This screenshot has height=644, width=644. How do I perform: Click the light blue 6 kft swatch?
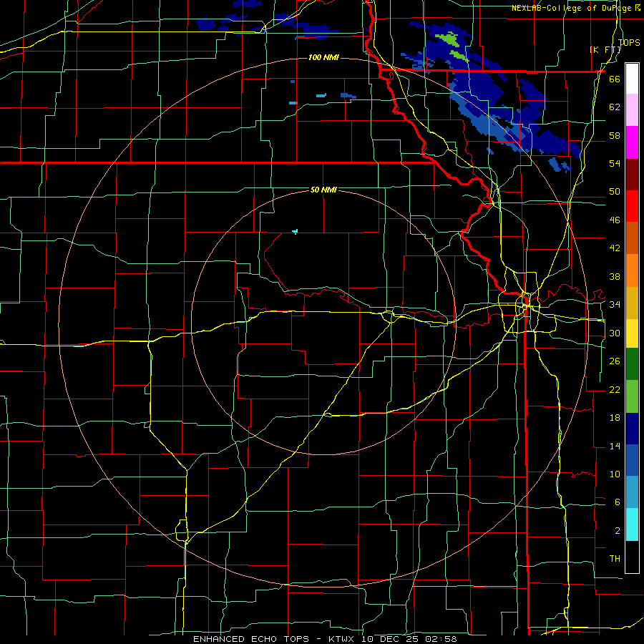pos(632,492)
